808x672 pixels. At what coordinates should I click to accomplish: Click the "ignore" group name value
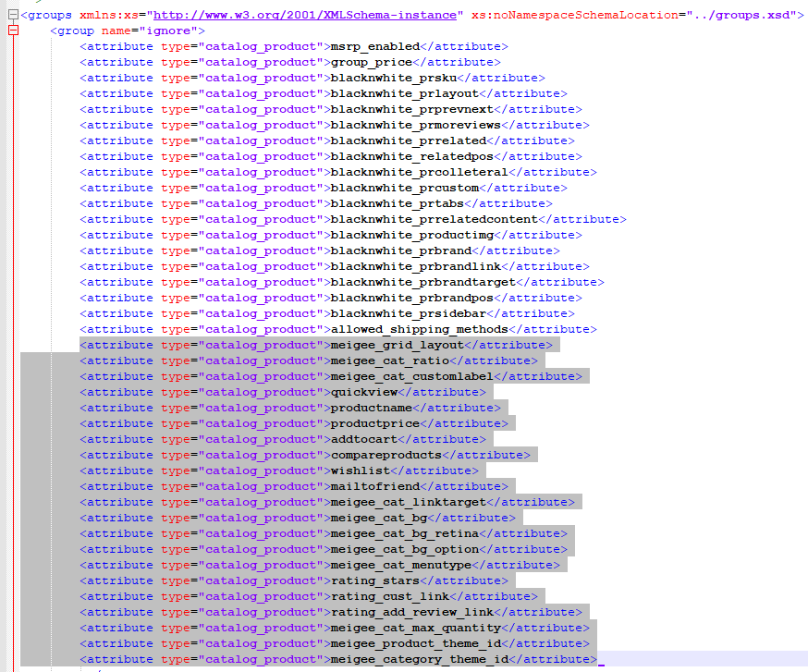[x=168, y=31]
